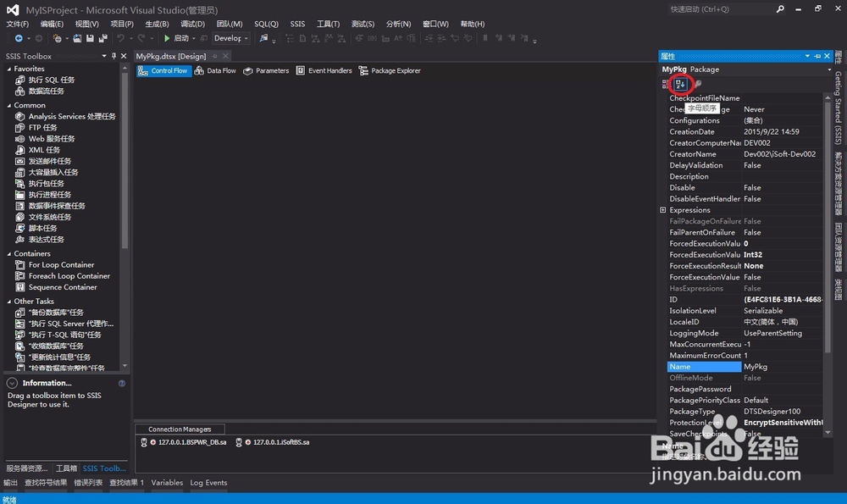This screenshot has width=847, height=504.
Task: Open the 错误列表 bottom tab
Action: pos(88,483)
